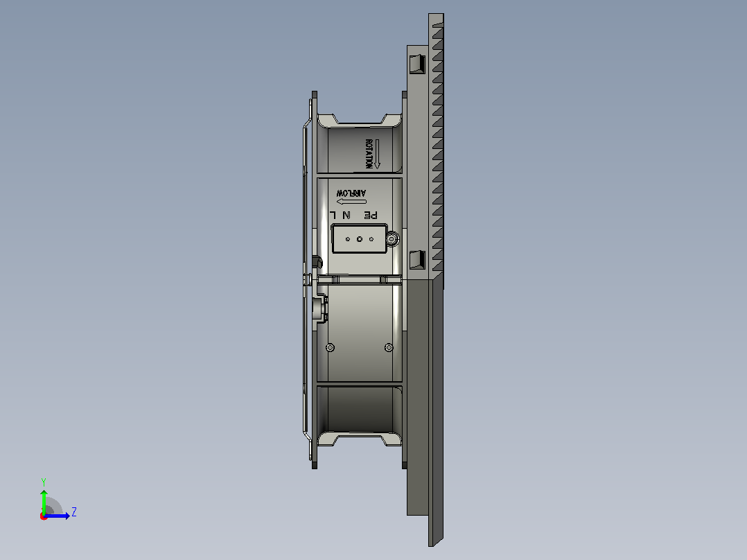
Task: Select the wire finger guard on fan
Action: click(306, 279)
